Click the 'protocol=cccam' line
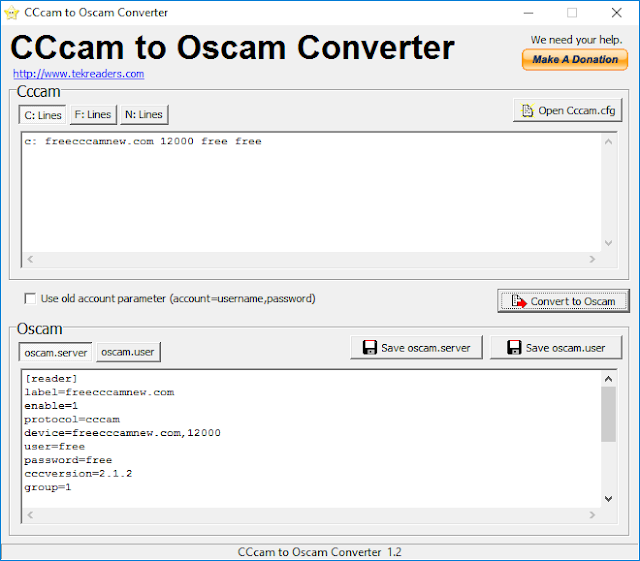 click(72, 419)
